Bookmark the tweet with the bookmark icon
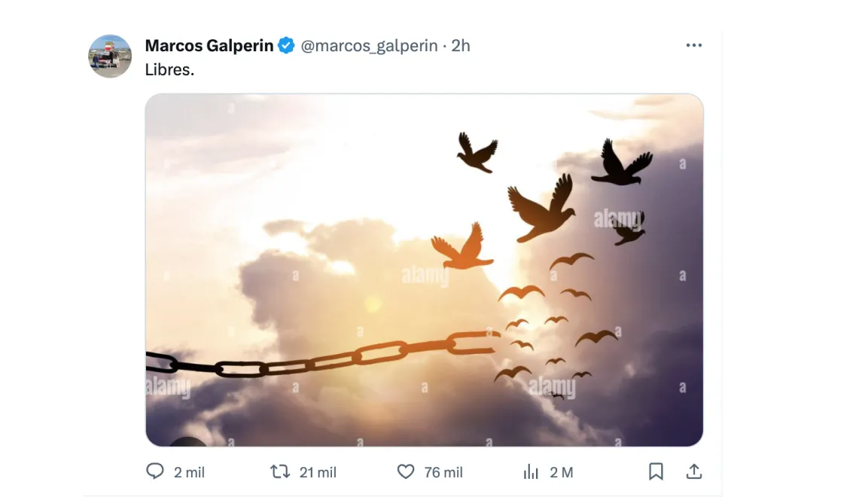Viewport: 868px width, 497px height. pos(656,471)
